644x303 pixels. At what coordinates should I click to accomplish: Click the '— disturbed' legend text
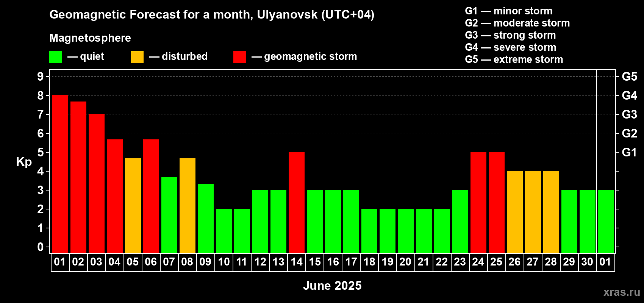pos(178,56)
